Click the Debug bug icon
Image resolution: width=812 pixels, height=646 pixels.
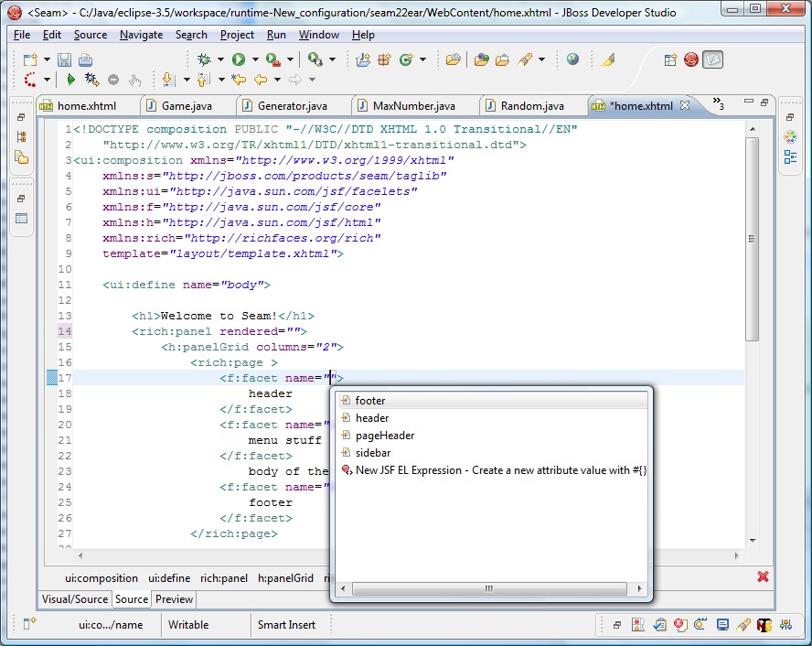(x=205, y=59)
